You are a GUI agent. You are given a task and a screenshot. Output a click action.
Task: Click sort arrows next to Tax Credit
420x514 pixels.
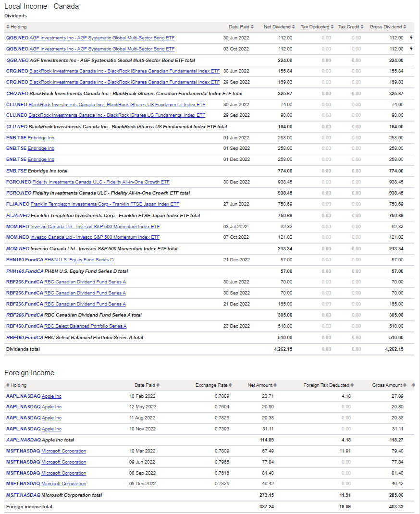click(362, 27)
